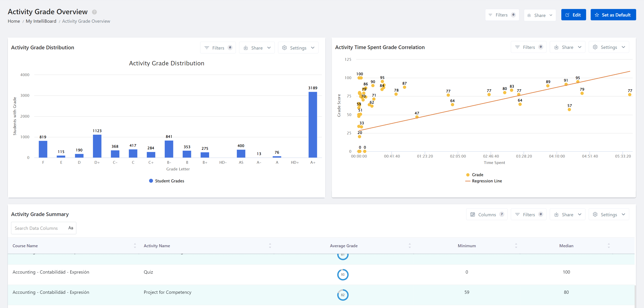This screenshot has width=644, height=308.
Task: Click the Activity Name column sort arrows
Action: coord(270,246)
